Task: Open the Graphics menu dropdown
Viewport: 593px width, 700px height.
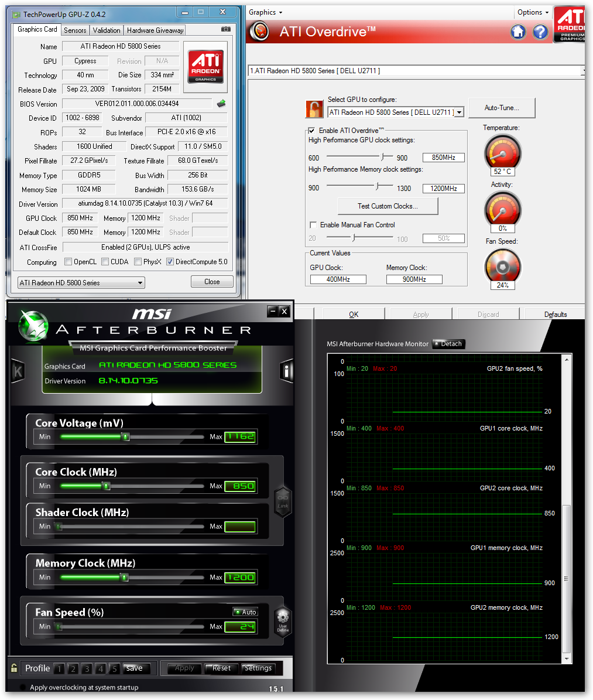Action: (266, 12)
